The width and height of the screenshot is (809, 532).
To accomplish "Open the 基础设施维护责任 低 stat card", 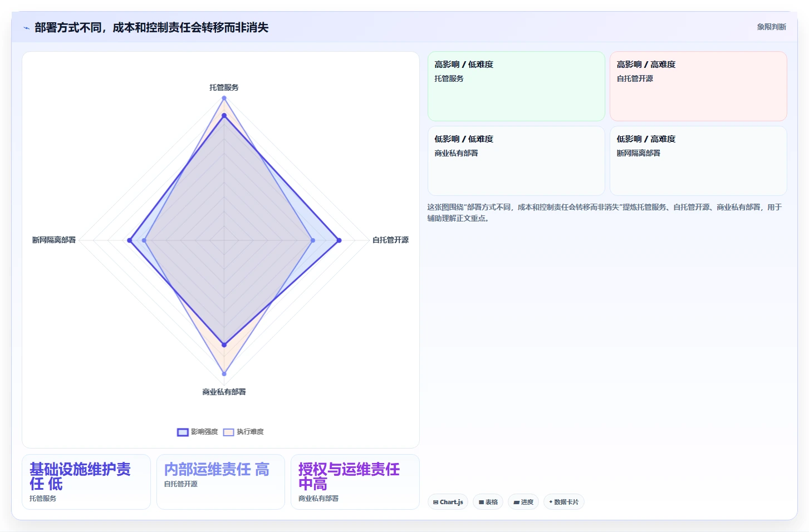I will 86,482.
